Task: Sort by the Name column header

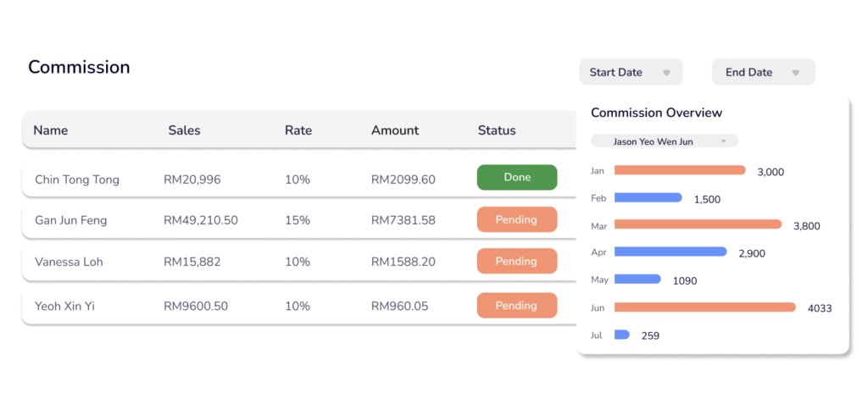Action: 51,130
